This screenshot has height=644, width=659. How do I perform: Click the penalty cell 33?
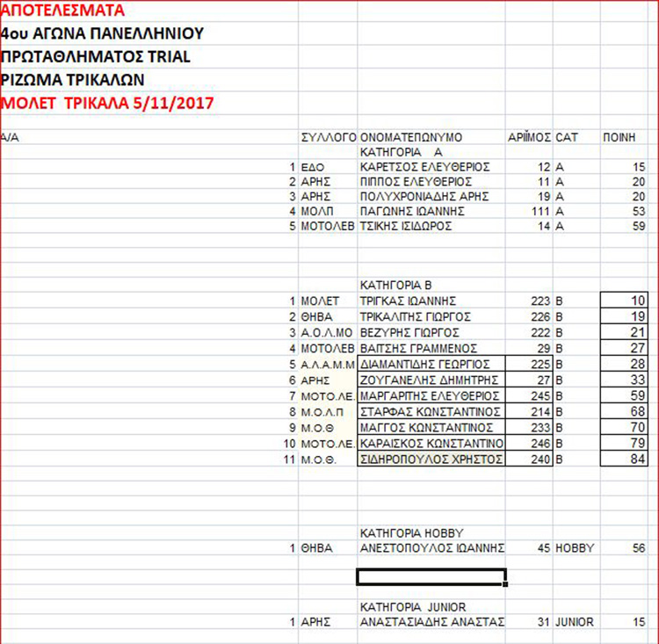[x=624, y=380]
